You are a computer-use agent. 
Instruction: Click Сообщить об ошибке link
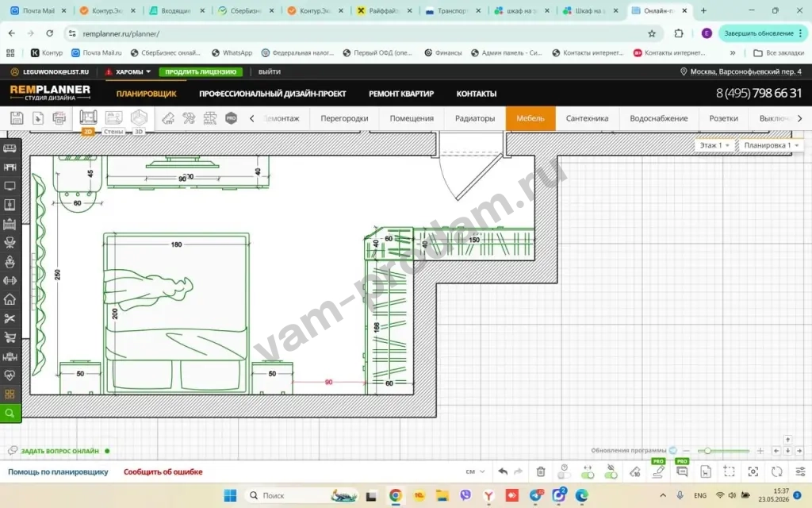click(x=163, y=471)
